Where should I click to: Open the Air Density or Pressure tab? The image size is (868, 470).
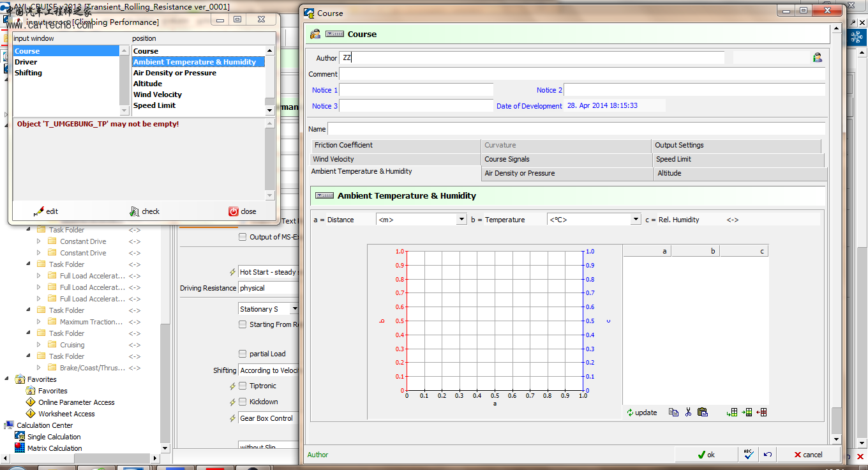[x=567, y=174]
